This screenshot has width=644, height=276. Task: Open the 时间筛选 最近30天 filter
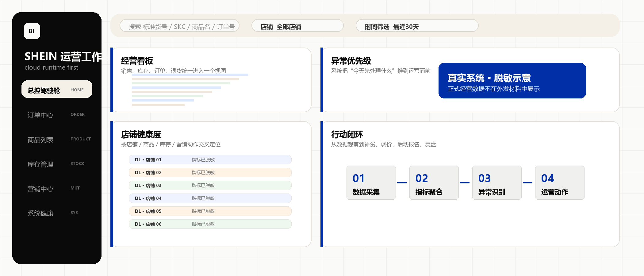pyautogui.click(x=417, y=26)
